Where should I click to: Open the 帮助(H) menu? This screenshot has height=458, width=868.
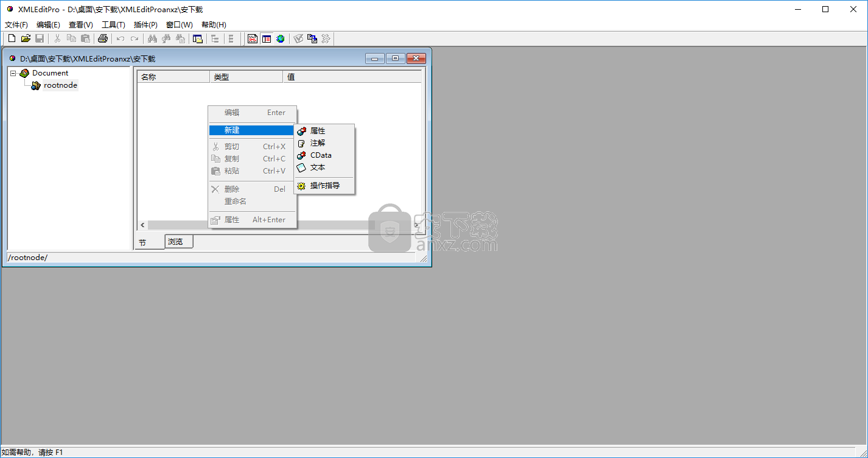214,25
